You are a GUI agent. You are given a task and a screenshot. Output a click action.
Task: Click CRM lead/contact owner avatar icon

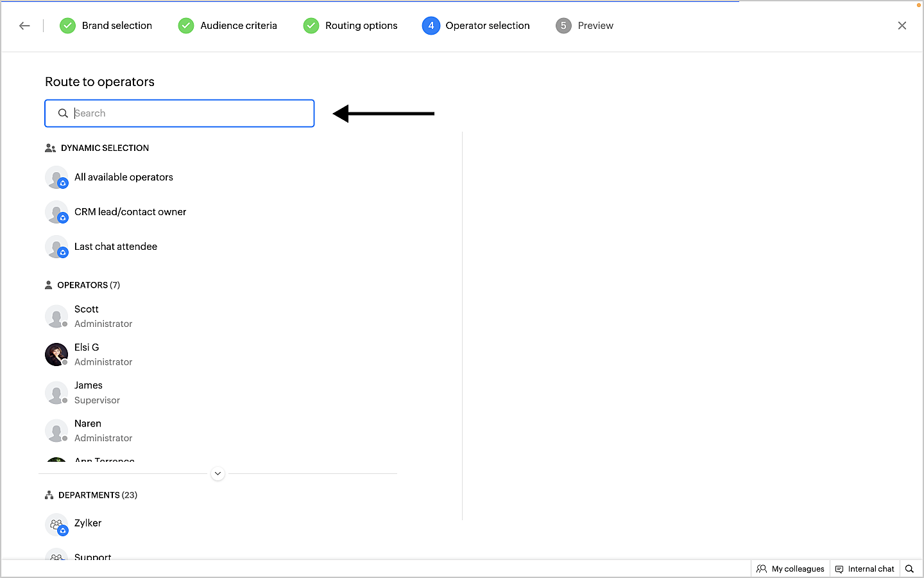click(x=56, y=212)
